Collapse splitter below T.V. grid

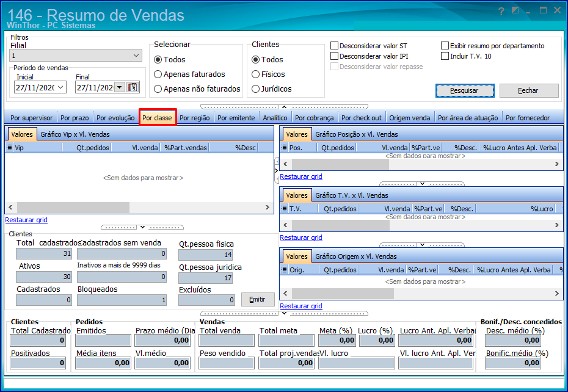[x=422, y=245]
